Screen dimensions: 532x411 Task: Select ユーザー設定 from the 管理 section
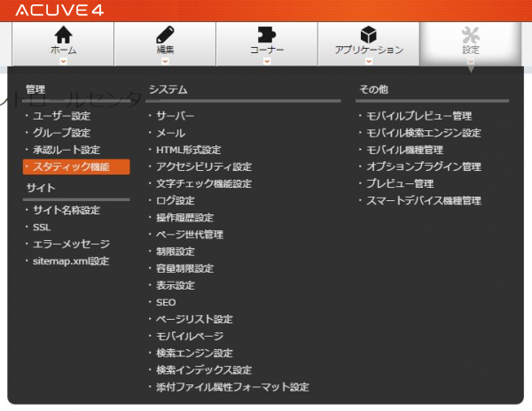pyautogui.click(x=61, y=116)
